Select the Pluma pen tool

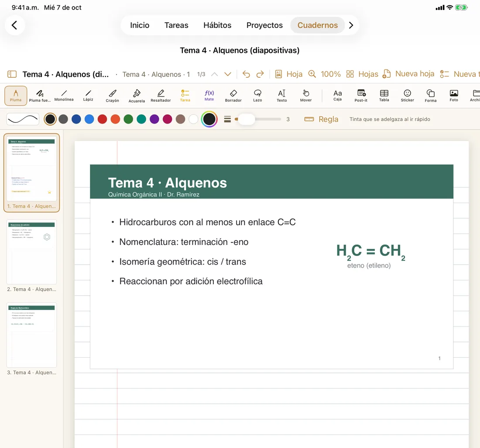(x=16, y=96)
